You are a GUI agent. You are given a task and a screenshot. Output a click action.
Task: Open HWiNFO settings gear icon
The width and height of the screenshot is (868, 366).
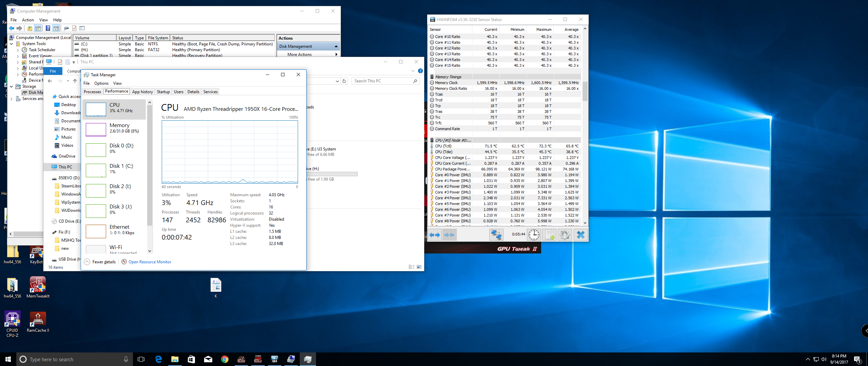pyautogui.click(x=565, y=235)
